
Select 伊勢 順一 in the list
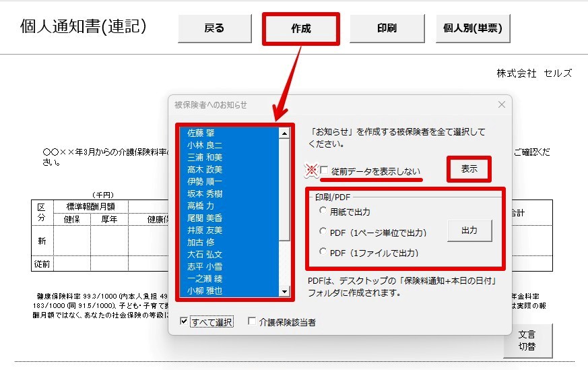click(x=230, y=181)
